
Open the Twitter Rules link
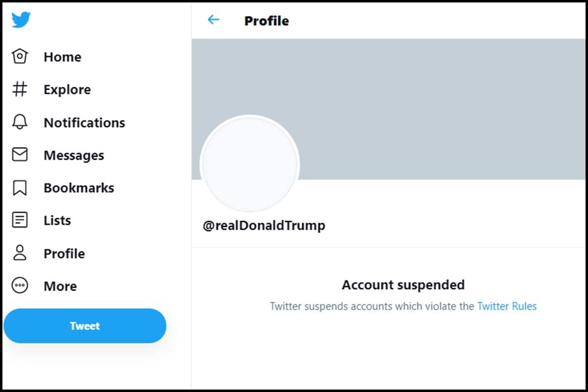click(507, 306)
